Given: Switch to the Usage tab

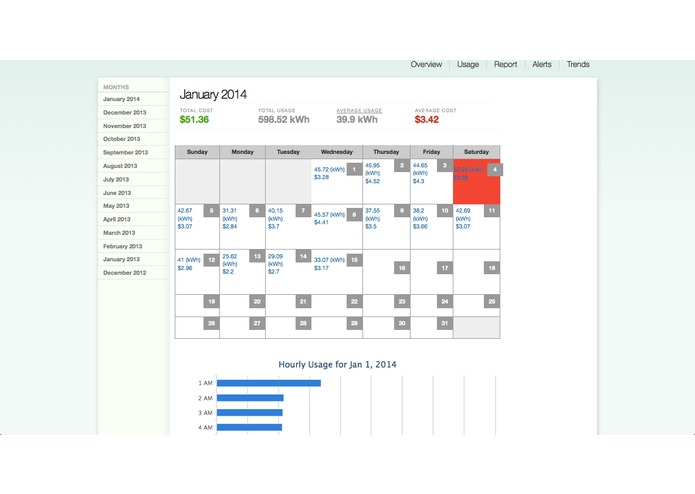Looking at the screenshot, I should pos(468,64).
